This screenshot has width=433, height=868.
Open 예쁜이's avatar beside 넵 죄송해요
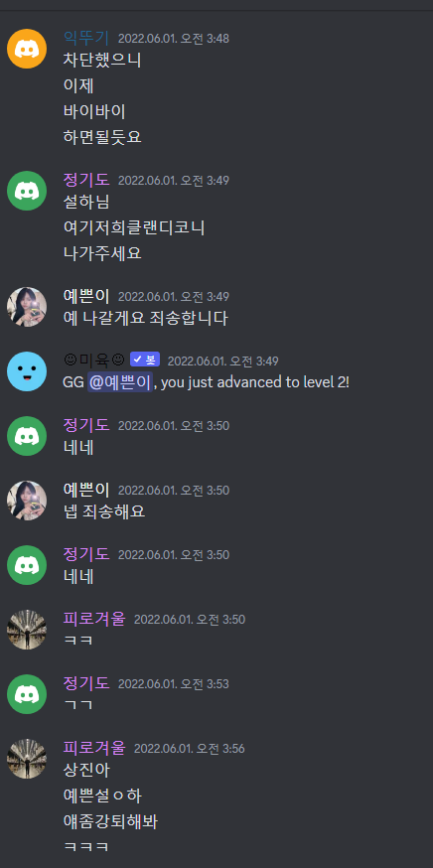(x=27, y=501)
